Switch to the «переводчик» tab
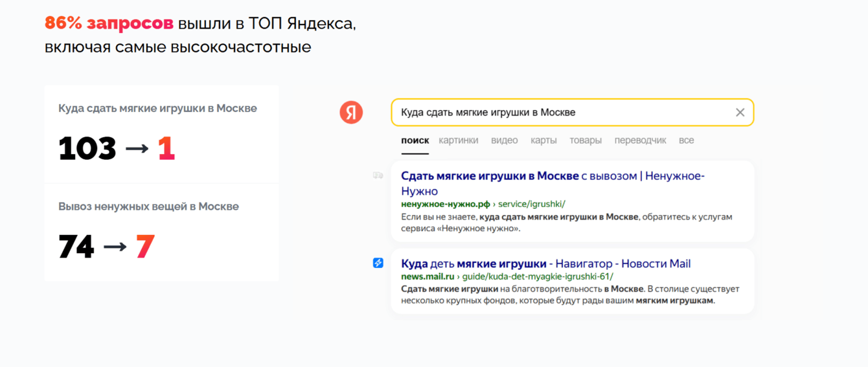868x367 pixels. [640, 140]
